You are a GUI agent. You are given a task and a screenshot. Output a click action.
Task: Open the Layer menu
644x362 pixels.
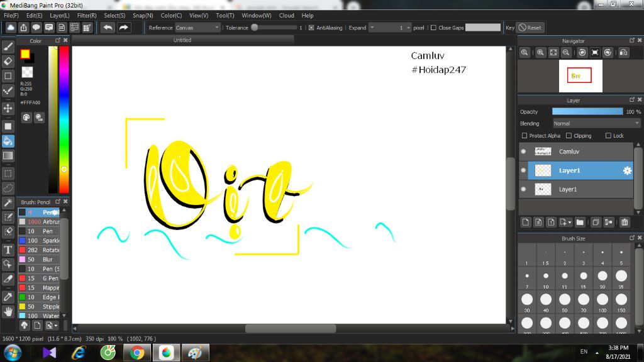click(60, 15)
